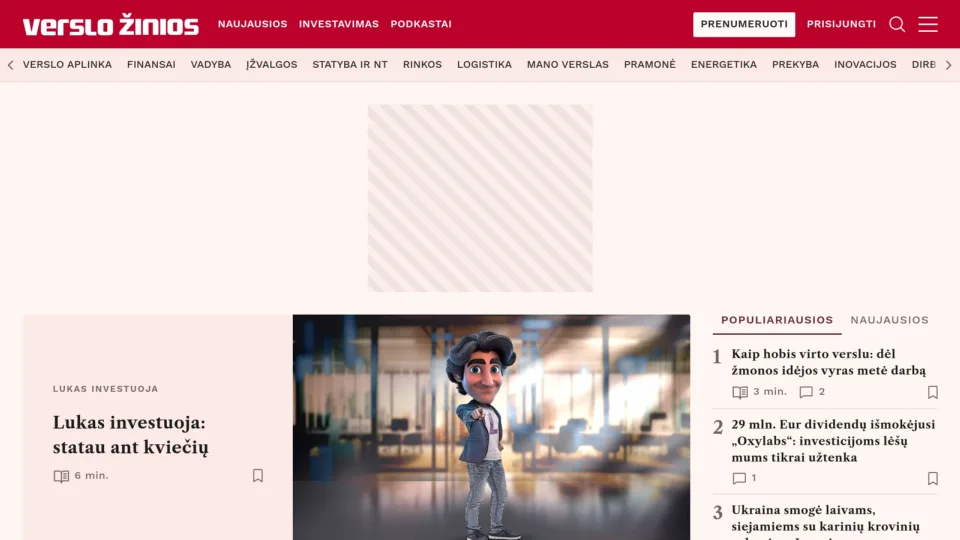
Task: Open the Logistika category
Action: [484, 64]
